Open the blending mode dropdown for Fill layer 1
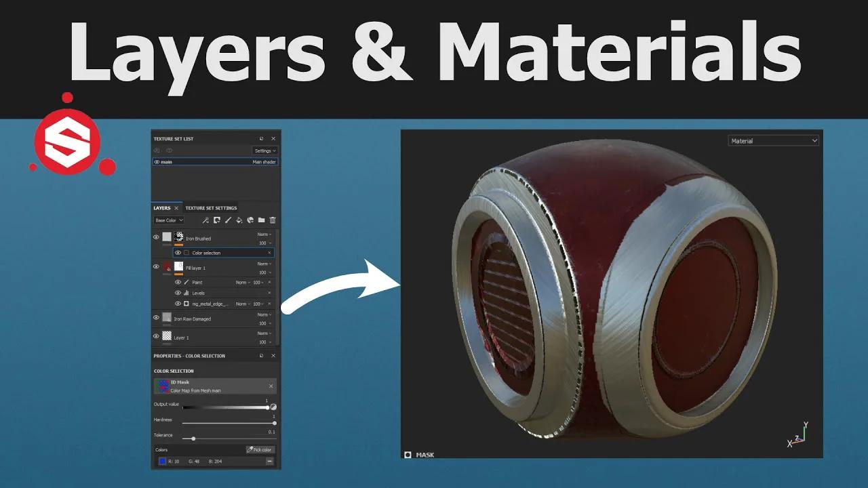Viewport: 868px width, 488px height. tap(264, 263)
